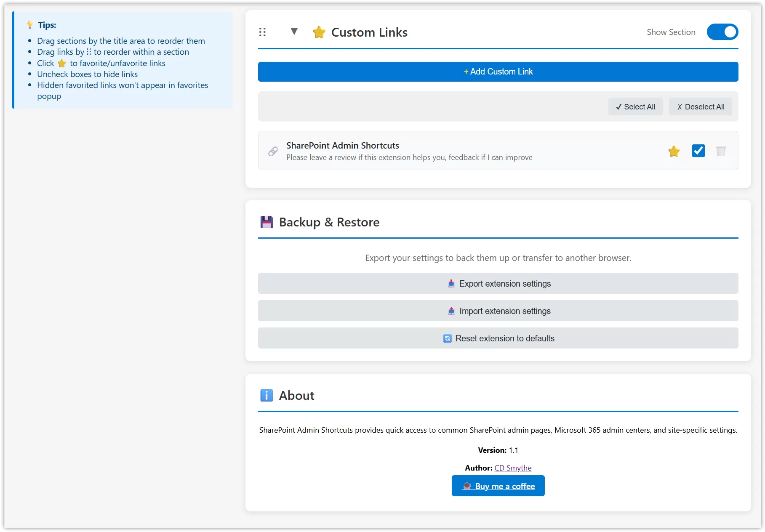Click the drag handle icon beside Custom Links
Screen dimensions: 765x532
(262, 32)
